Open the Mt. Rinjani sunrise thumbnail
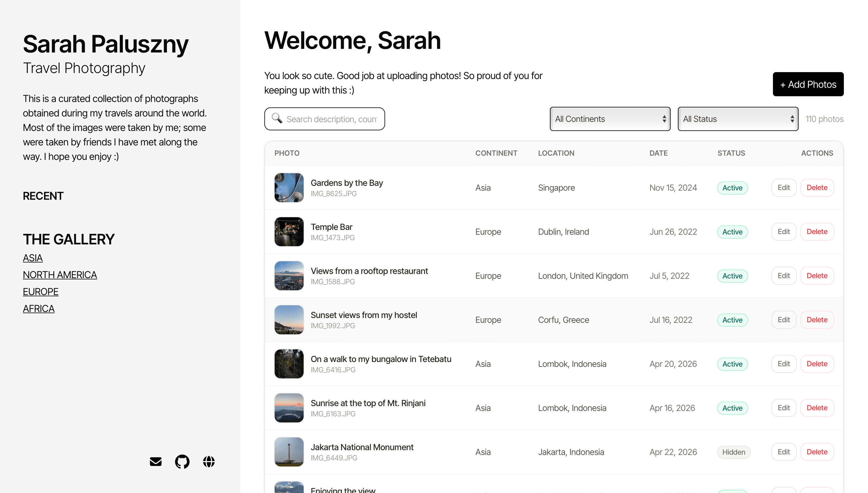Viewport: 868px width, 493px height. (x=289, y=408)
